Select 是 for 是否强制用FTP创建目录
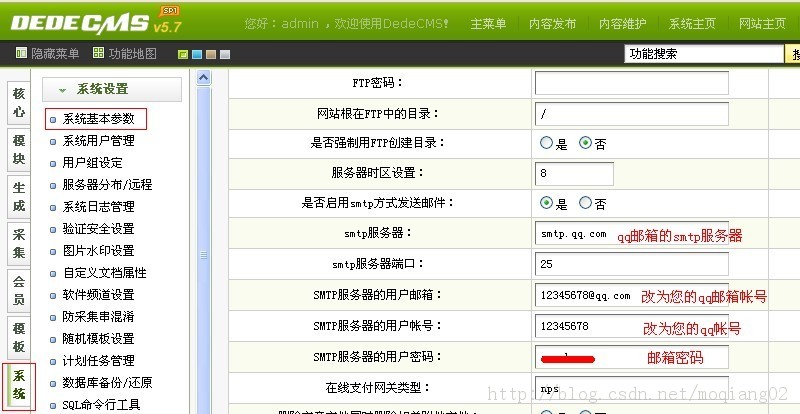The width and height of the screenshot is (800, 414). point(546,143)
